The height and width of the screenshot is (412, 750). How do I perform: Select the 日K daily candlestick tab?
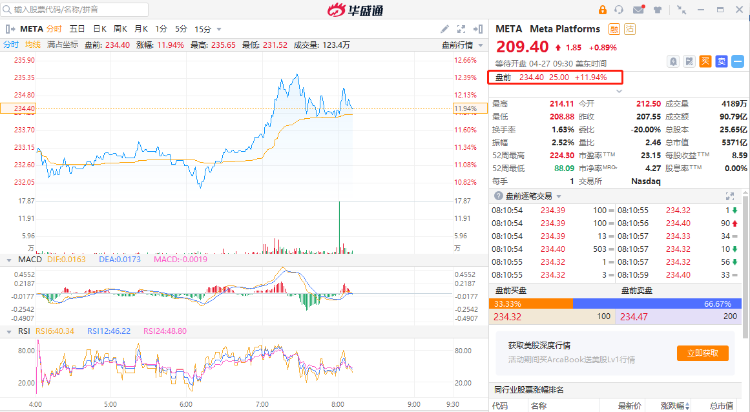pos(98,29)
